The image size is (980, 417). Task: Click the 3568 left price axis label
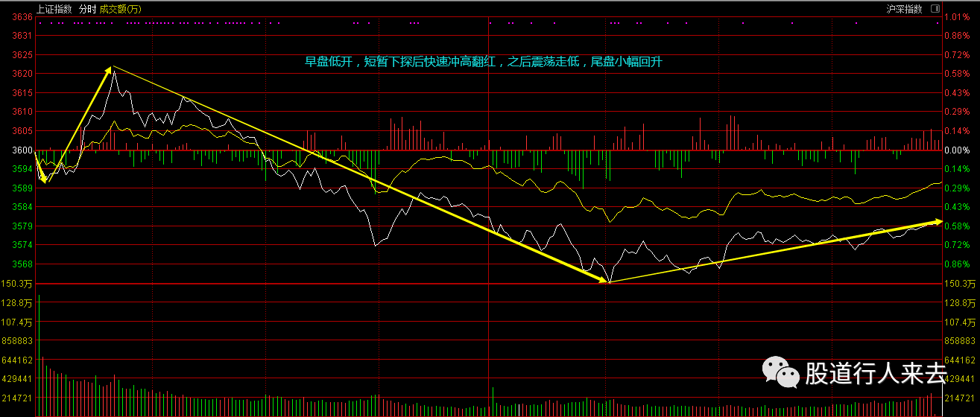point(22,264)
